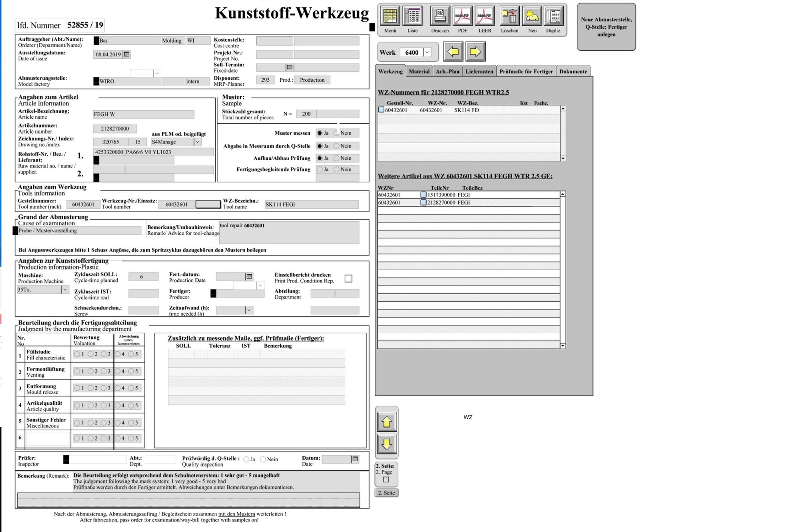Click the Zykluszeit IST field
Viewport: 798px width, 532px height.
143,293
